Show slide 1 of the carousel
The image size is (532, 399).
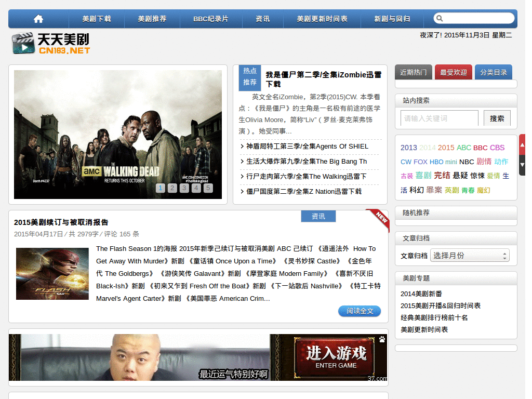point(161,188)
